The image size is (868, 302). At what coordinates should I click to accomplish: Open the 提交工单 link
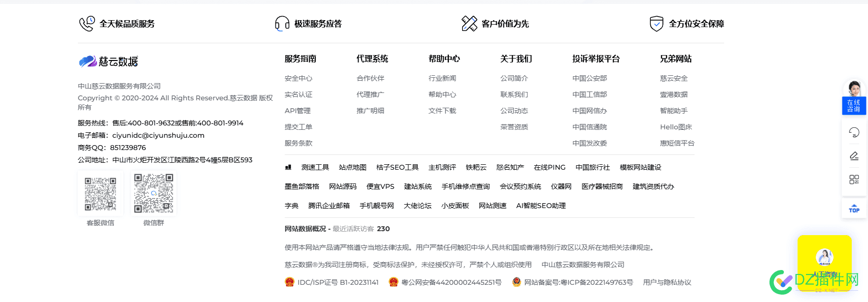[299, 127]
